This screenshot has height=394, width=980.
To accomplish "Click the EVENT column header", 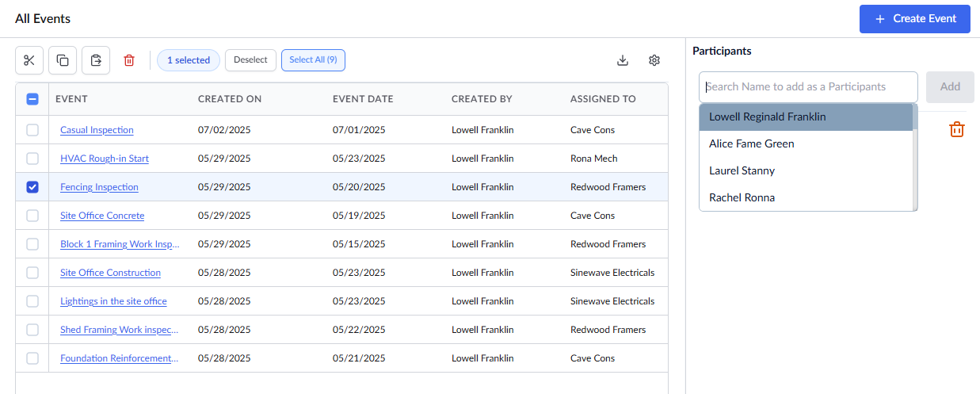I will click(x=71, y=99).
